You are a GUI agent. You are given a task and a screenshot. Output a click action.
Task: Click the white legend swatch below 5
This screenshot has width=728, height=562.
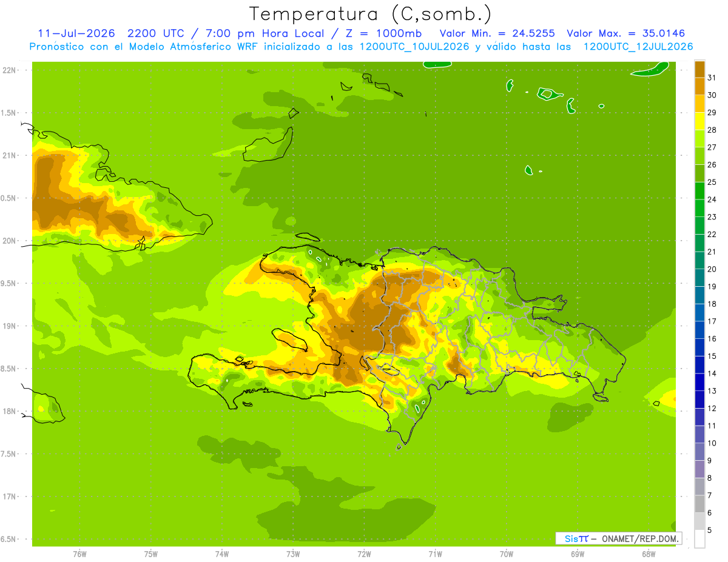pos(699,538)
